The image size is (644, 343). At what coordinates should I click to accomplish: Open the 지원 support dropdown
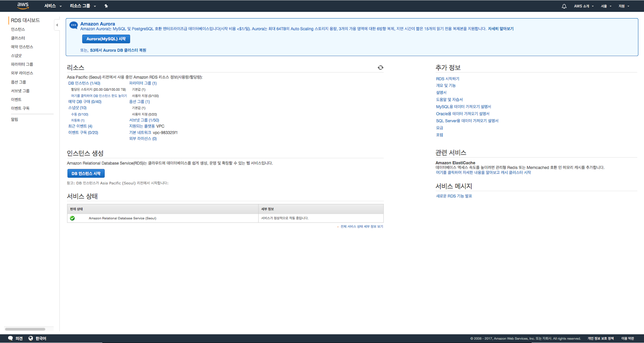pos(623,6)
